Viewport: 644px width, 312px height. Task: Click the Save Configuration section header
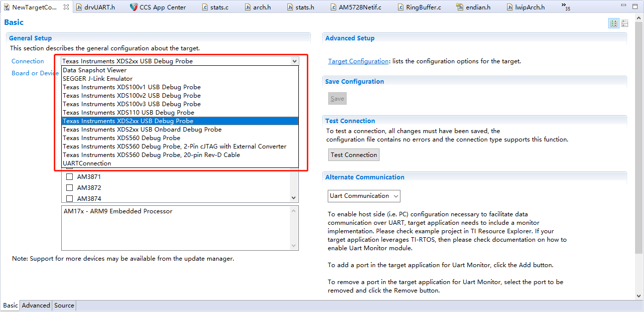coord(355,82)
